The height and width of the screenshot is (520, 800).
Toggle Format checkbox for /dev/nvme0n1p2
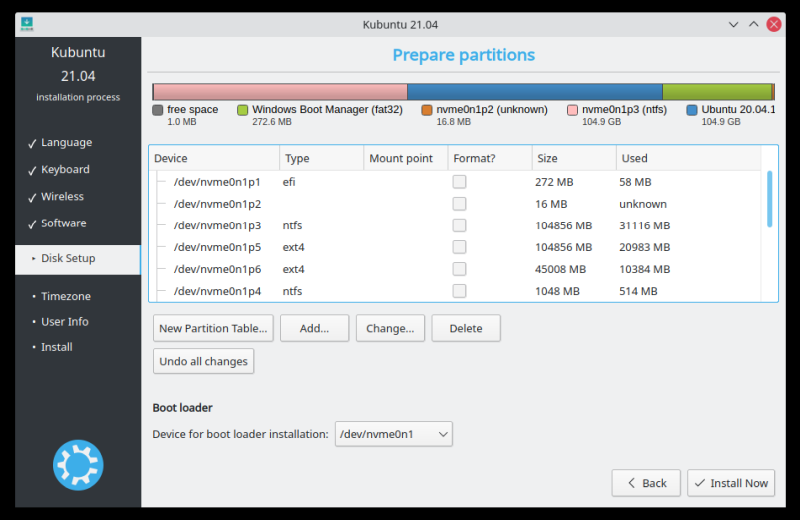[x=459, y=204]
